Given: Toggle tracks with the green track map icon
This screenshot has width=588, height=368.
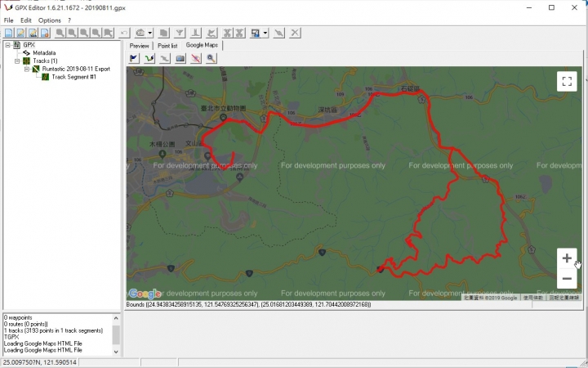Looking at the screenshot, I should click(x=149, y=59).
